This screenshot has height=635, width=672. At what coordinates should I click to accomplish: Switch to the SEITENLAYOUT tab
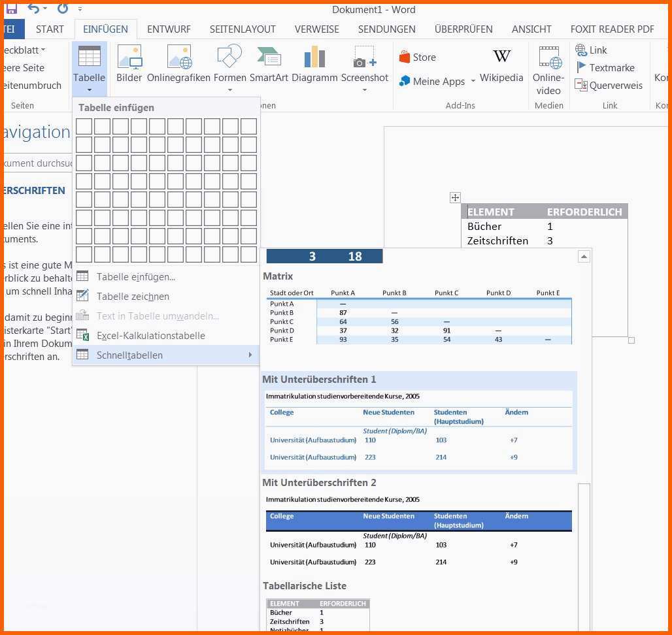pyautogui.click(x=243, y=29)
